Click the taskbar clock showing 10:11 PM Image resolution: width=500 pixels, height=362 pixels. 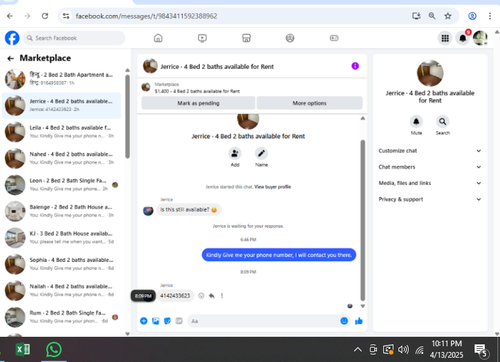[x=447, y=349]
